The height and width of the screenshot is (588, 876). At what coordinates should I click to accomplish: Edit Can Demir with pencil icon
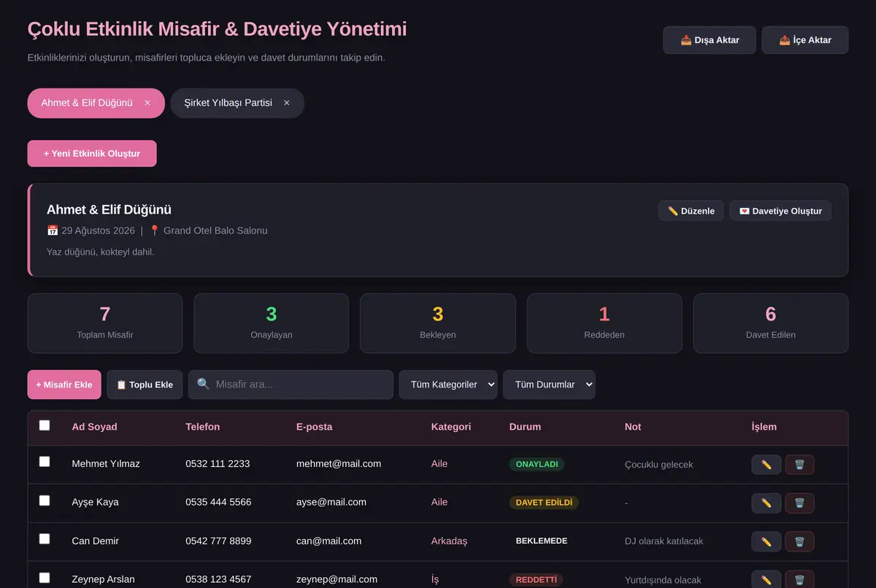[766, 541]
